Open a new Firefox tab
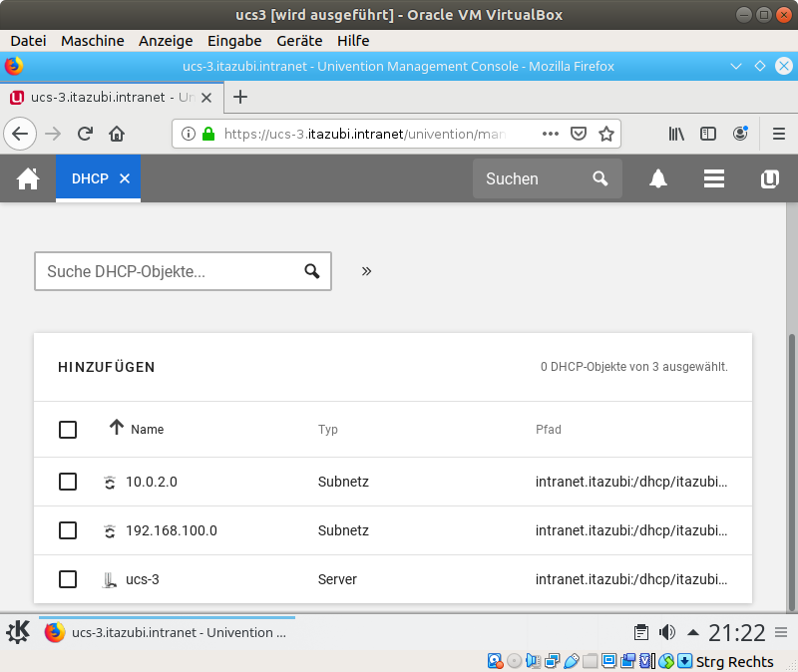The width and height of the screenshot is (798, 672). (x=240, y=97)
